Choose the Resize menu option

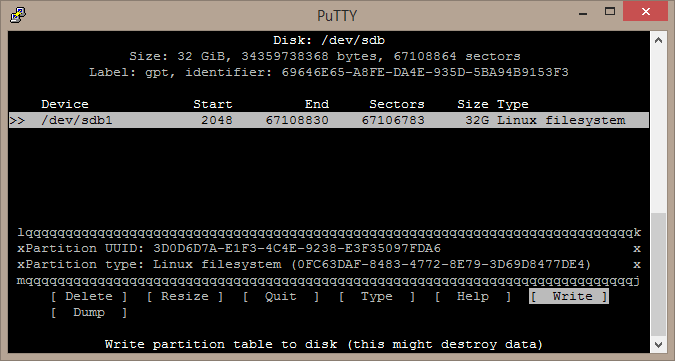coord(185,296)
